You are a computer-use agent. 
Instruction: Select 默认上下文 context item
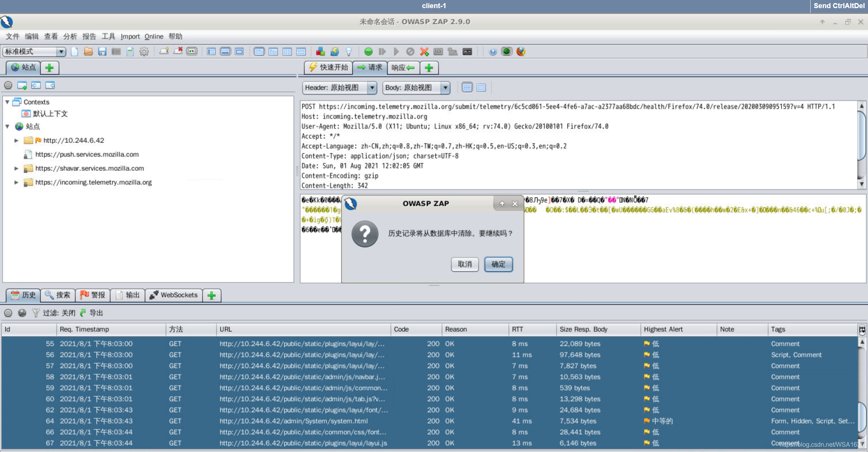tap(50, 113)
